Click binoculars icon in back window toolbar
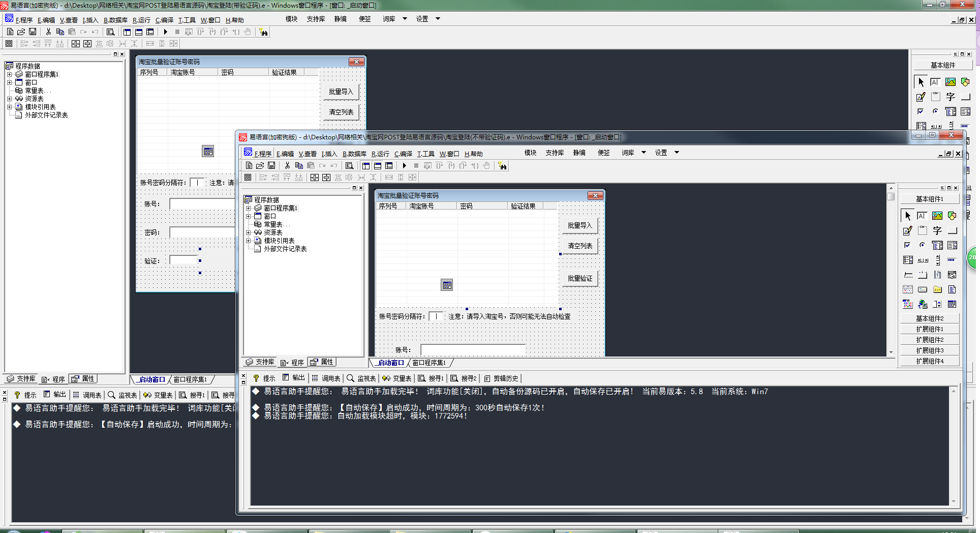Screen dimensions: 980x533 coord(263,32)
